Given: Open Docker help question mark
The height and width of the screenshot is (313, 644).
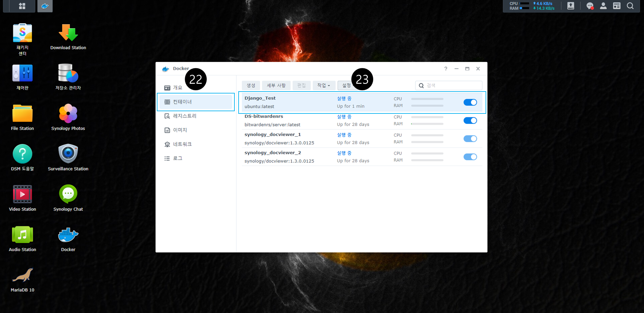Looking at the screenshot, I should click(x=446, y=69).
